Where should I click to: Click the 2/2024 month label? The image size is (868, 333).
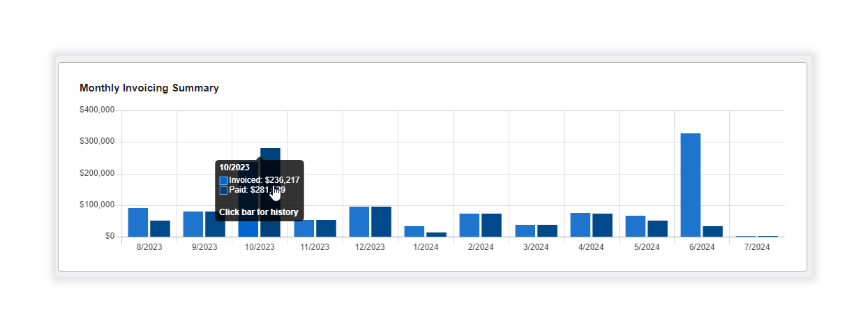coord(481,247)
